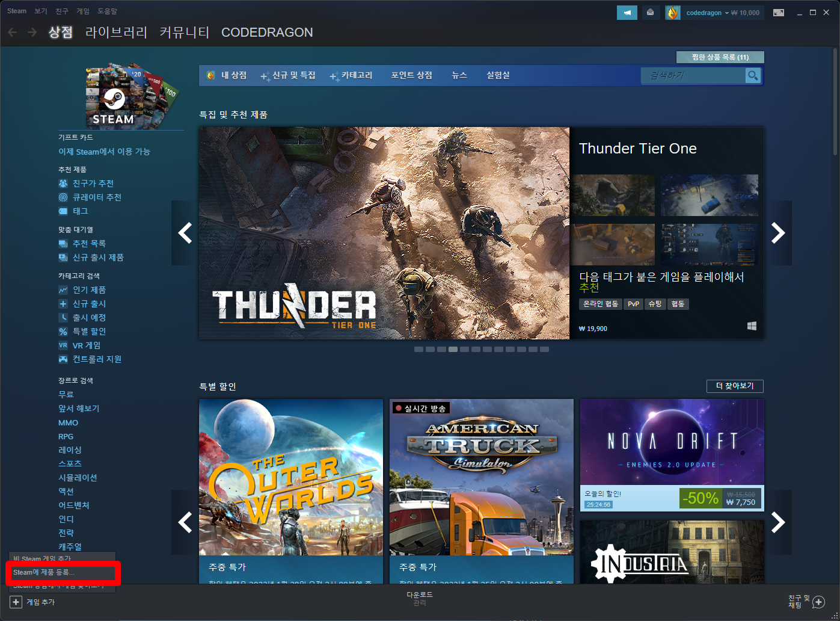
Task: Open the 게임 menu
Action: click(83, 11)
